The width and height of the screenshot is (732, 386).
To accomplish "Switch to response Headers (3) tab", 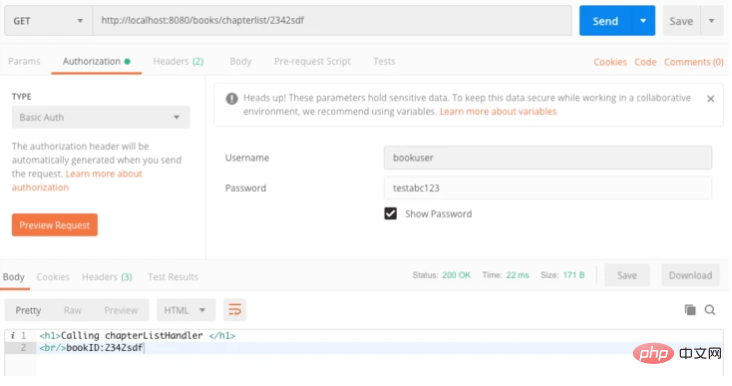I will (107, 277).
